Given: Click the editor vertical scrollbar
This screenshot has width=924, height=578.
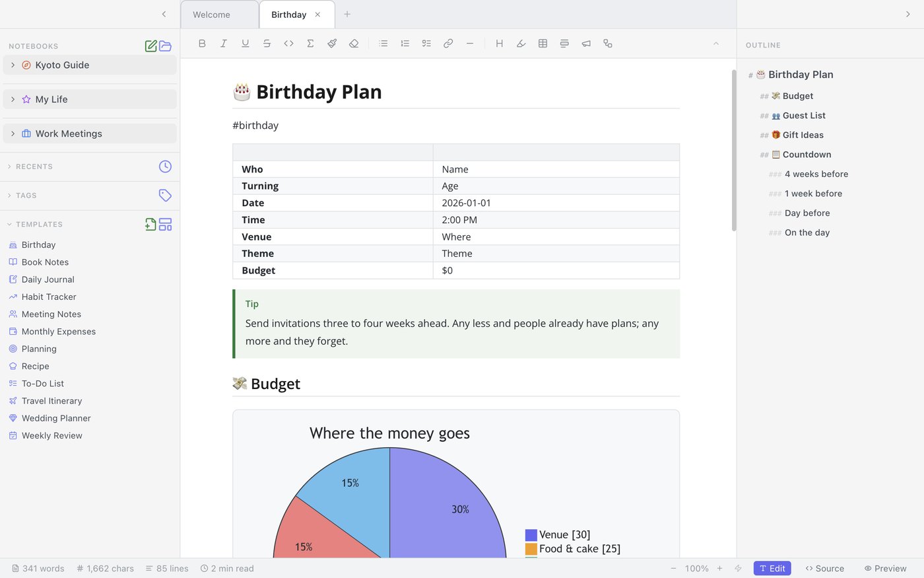Looking at the screenshot, I should click(733, 151).
